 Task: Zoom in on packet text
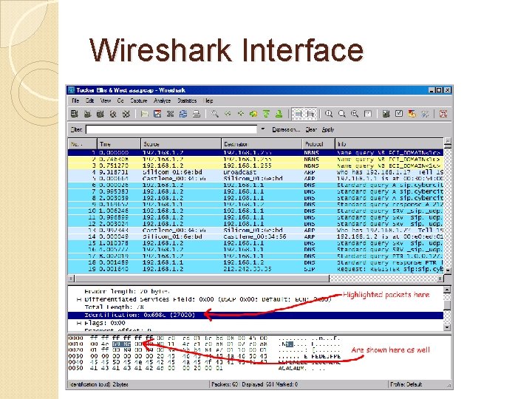click(x=329, y=114)
